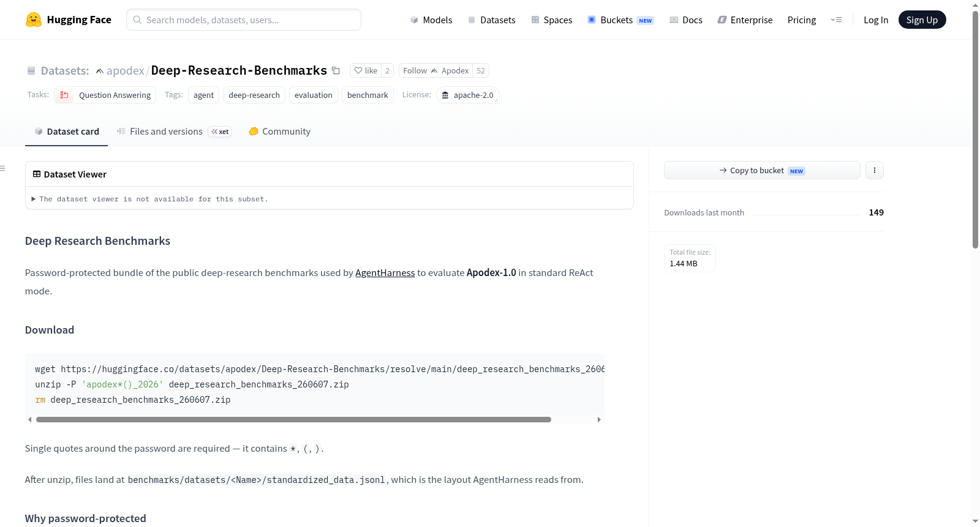
Task: Click the Deep Research Benchmarks heading
Action: coord(97,241)
